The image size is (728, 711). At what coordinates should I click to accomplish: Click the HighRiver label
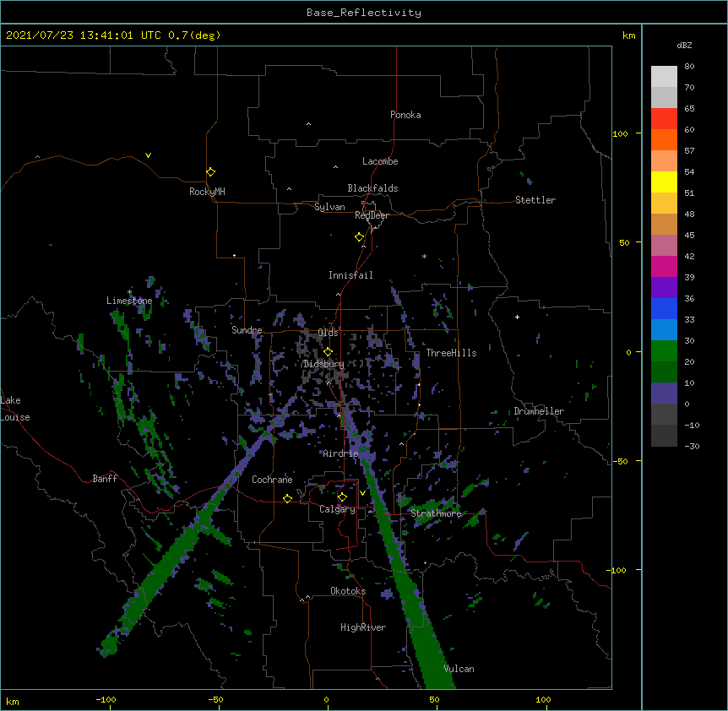point(363,627)
